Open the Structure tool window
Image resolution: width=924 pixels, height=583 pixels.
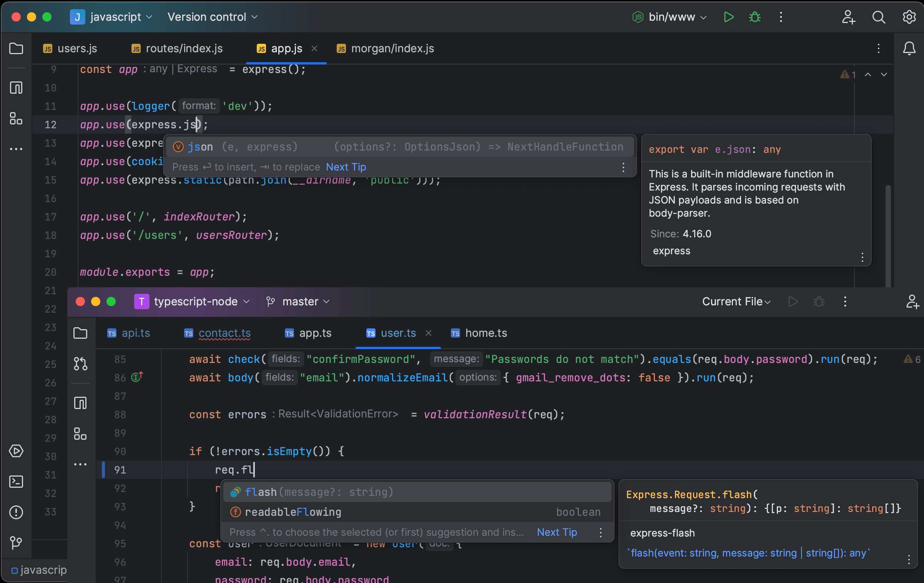(x=16, y=119)
